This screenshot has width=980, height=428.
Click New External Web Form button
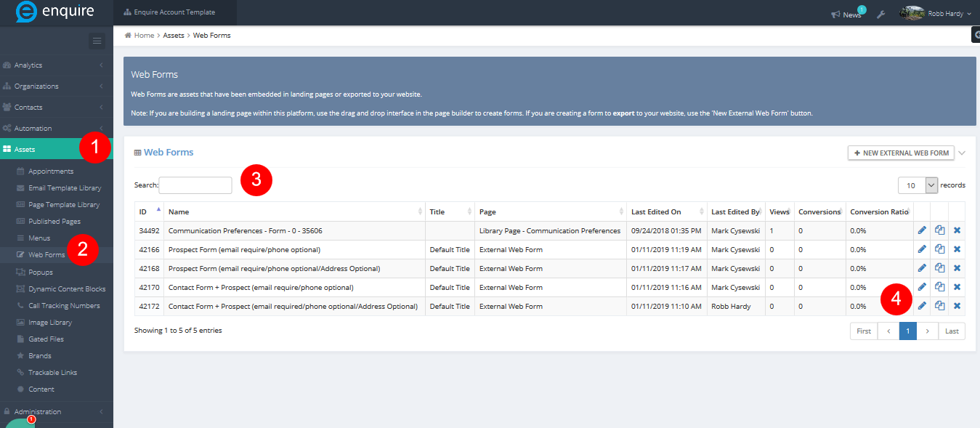[901, 153]
